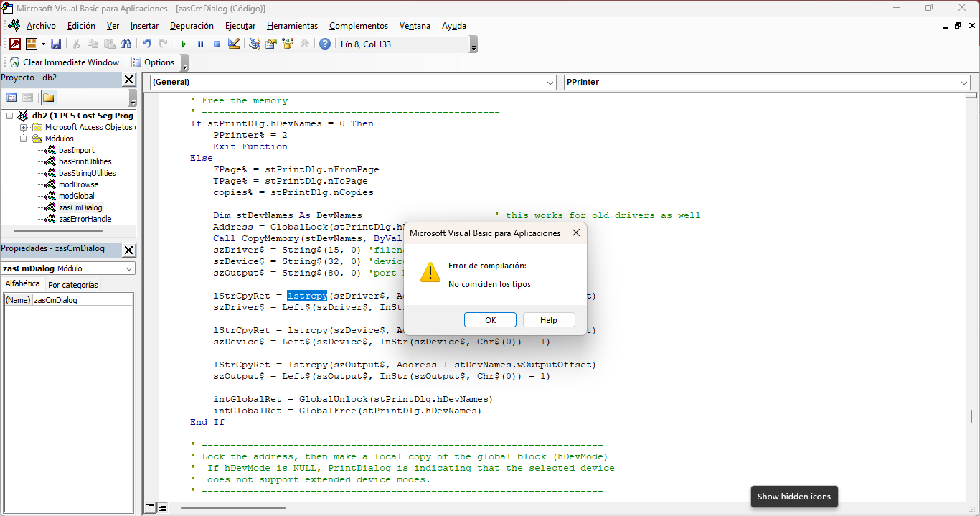Screen dimensions: 980x516
Task: Click the Redo arrow icon
Action: click(x=164, y=44)
